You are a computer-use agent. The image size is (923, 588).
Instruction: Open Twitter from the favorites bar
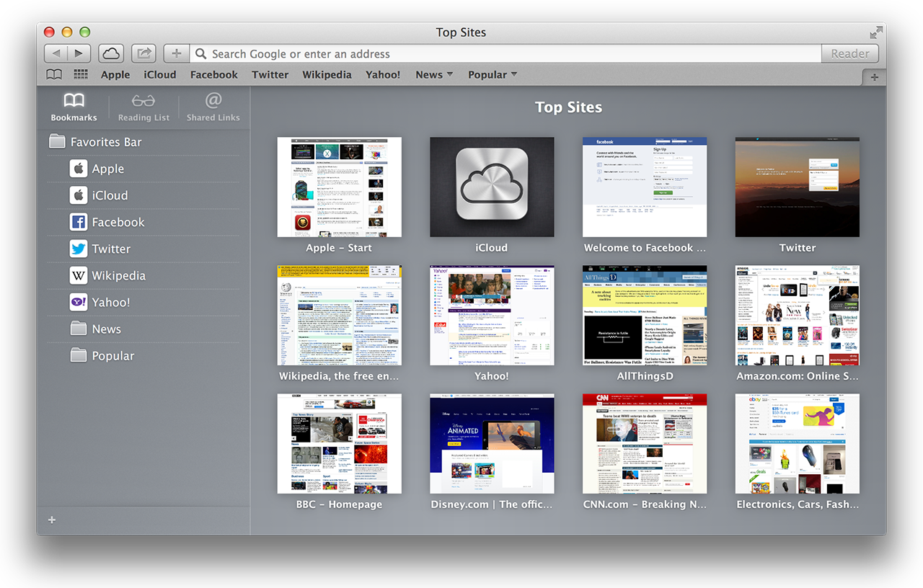click(270, 75)
